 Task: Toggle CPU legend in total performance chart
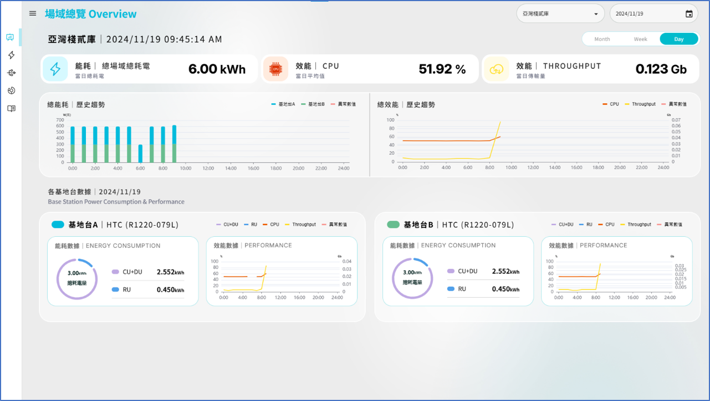(611, 104)
